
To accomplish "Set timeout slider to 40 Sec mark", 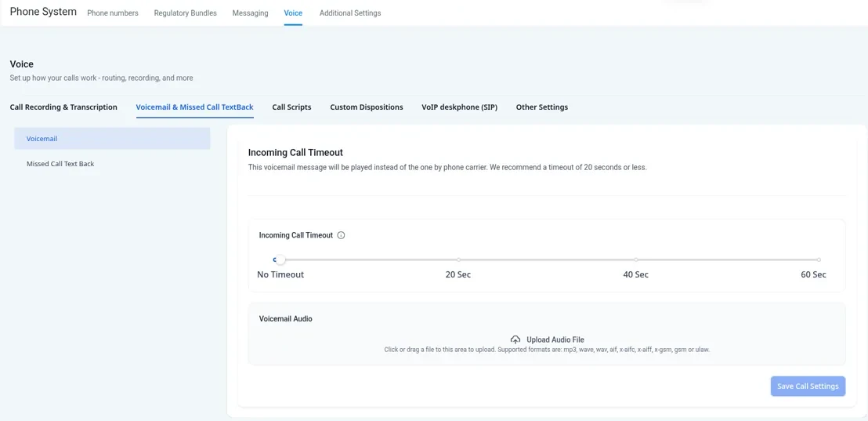I will 636,259.
